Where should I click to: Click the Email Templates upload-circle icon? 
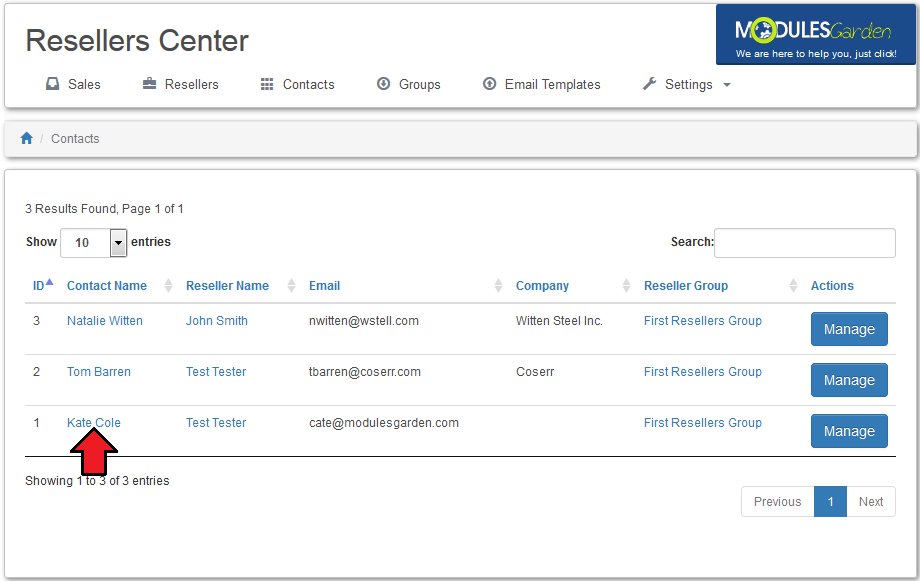tap(489, 84)
